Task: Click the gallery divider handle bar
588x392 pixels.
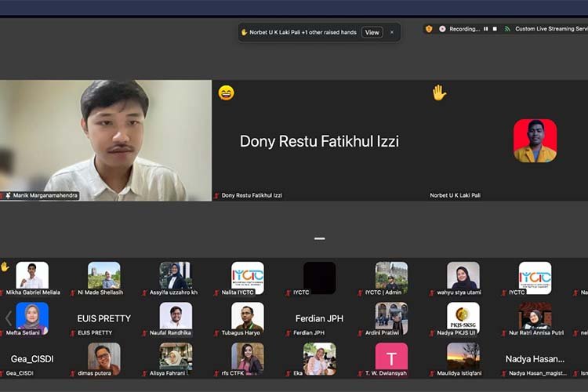Action: 320,238
